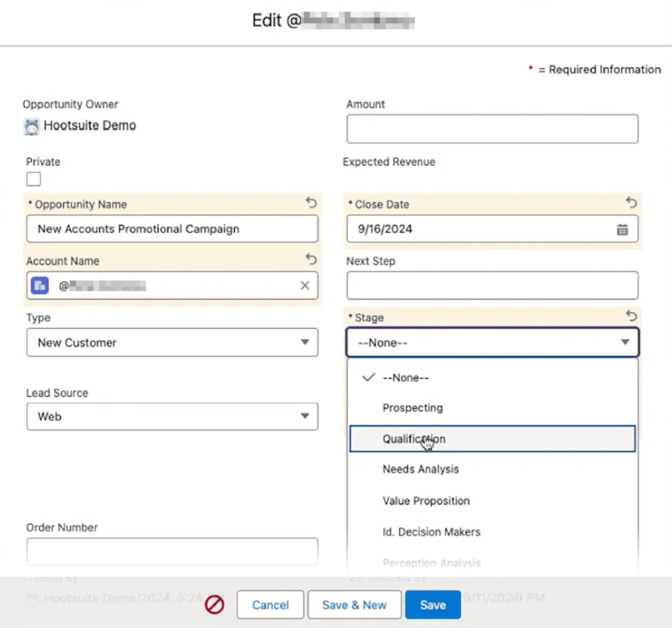Toggle the Private checkbox
This screenshot has height=628, width=672.
pyautogui.click(x=33, y=179)
